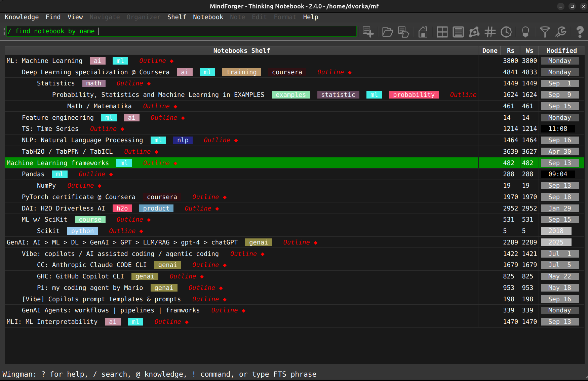Open the tags hash icon

(490, 32)
